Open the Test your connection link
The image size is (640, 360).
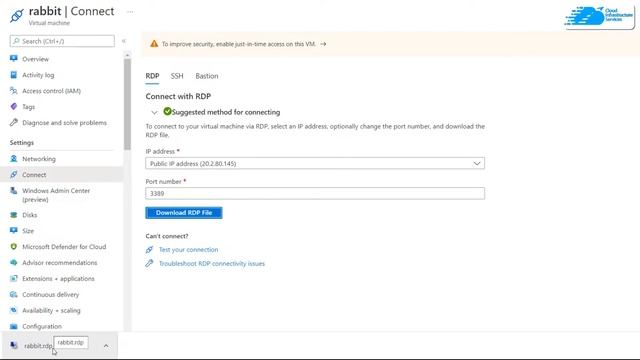pos(188,249)
